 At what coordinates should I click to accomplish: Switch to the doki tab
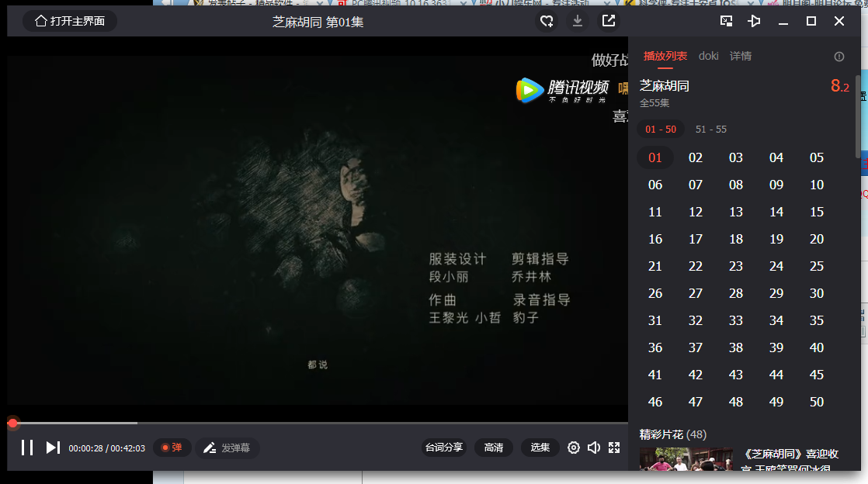pyautogui.click(x=709, y=56)
